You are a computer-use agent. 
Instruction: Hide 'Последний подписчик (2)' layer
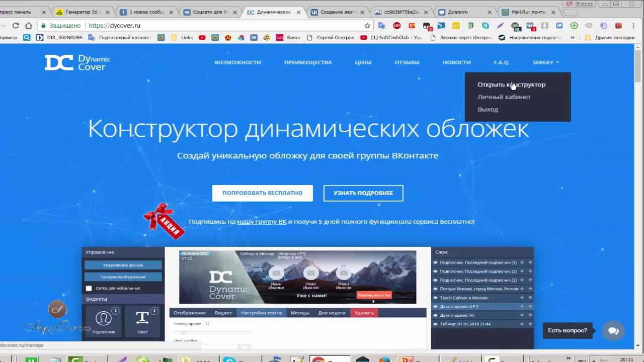pyautogui.click(x=436, y=271)
